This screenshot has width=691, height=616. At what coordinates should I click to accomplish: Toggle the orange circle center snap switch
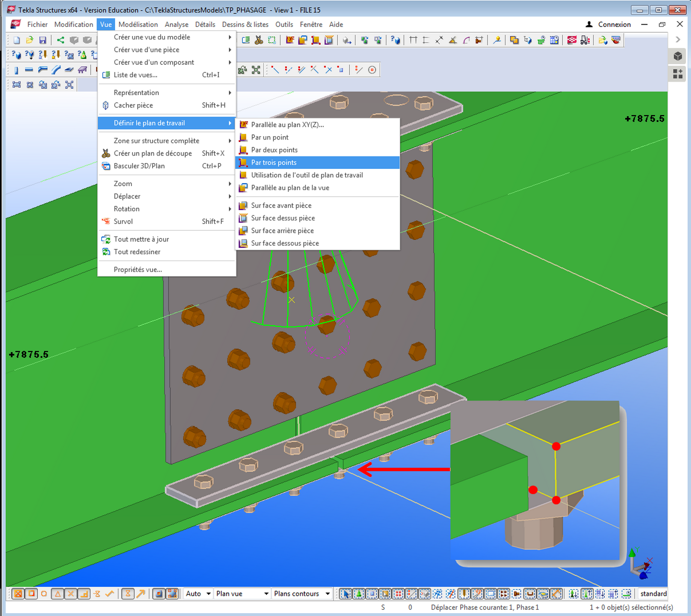click(x=44, y=593)
